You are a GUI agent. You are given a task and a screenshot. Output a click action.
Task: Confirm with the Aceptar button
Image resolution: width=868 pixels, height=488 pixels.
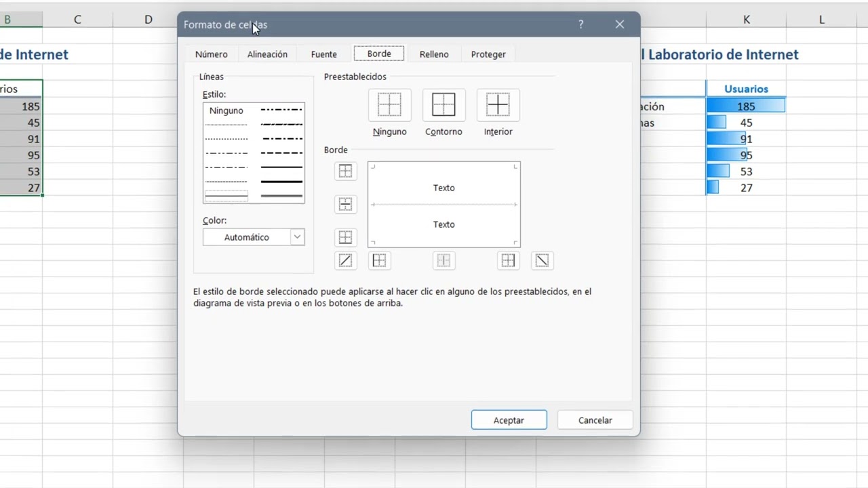coord(509,420)
